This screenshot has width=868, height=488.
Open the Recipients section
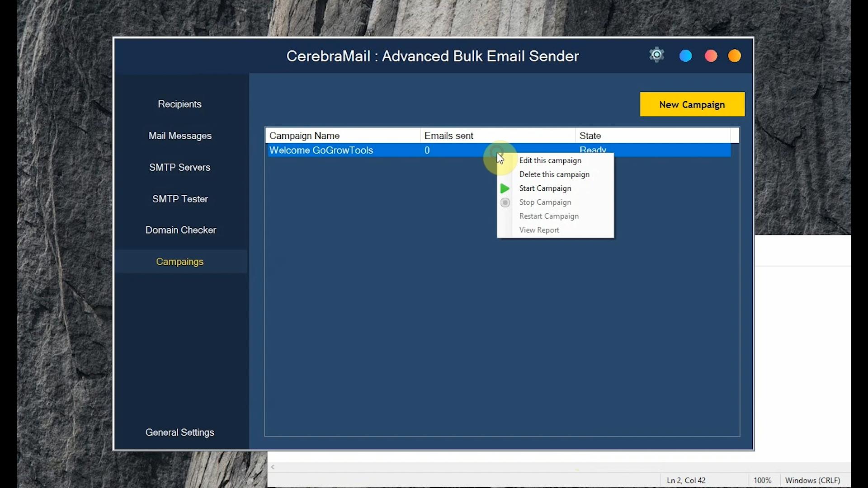pyautogui.click(x=179, y=104)
